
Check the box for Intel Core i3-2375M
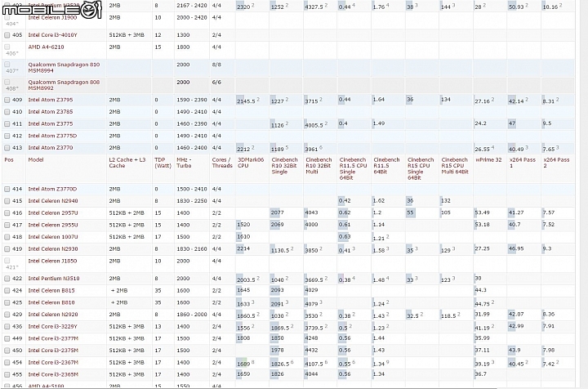tap(7, 351)
